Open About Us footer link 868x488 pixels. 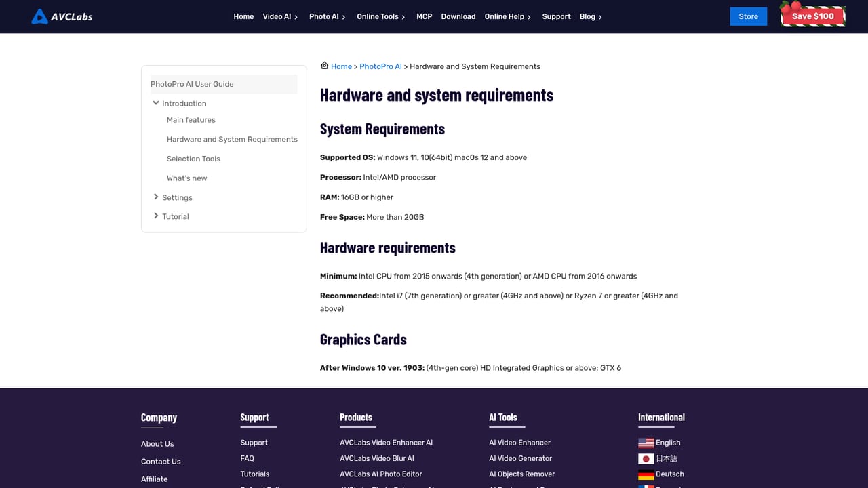157,444
